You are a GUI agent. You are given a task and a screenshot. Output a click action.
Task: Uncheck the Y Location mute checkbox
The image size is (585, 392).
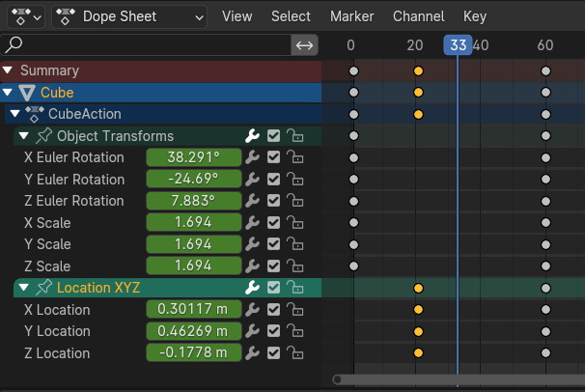click(x=273, y=331)
